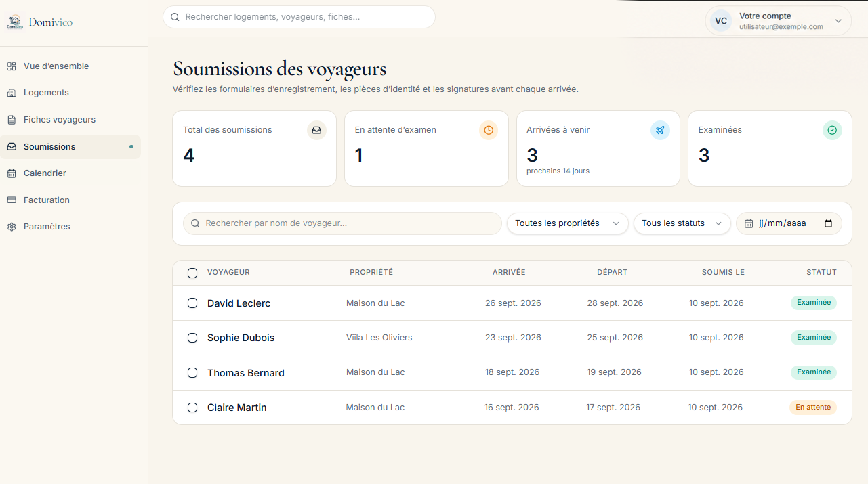This screenshot has height=484, width=868.
Task: Click the Logements building icon
Action: [x=12, y=93]
